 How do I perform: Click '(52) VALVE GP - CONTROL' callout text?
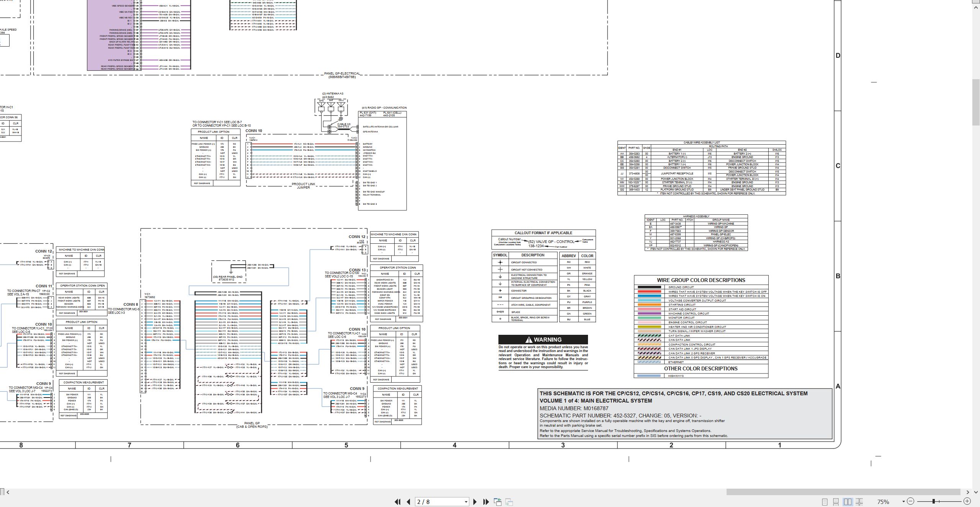[551, 241]
